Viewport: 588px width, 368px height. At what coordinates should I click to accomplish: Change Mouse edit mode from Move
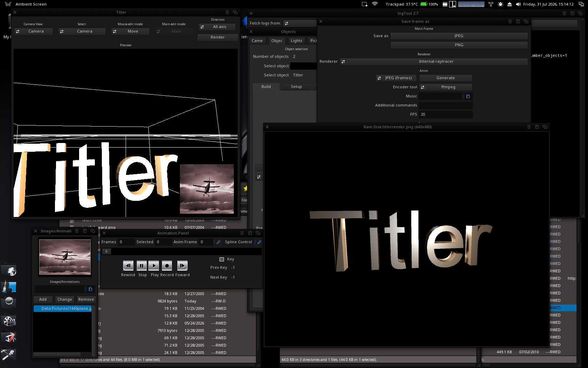tap(130, 32)
